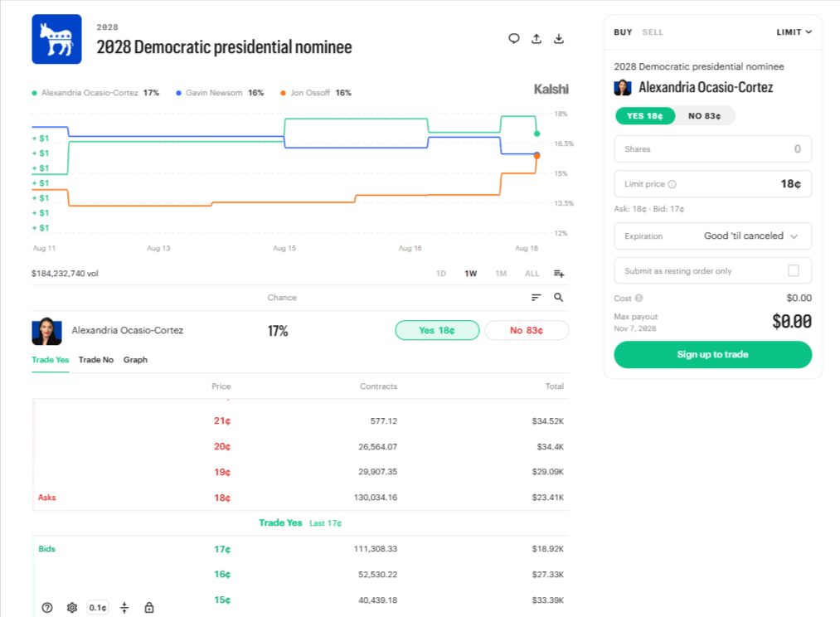Open order book settings gear

click(72, 607)
